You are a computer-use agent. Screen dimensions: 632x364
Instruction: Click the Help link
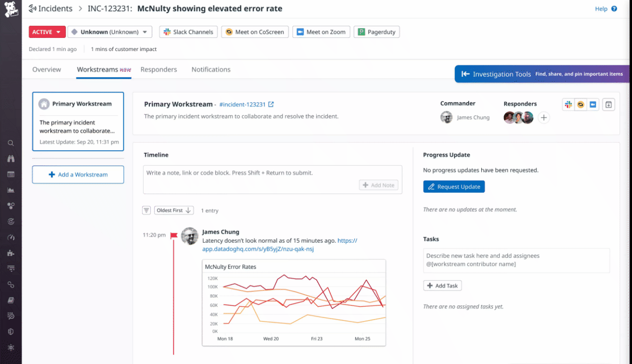601,9
